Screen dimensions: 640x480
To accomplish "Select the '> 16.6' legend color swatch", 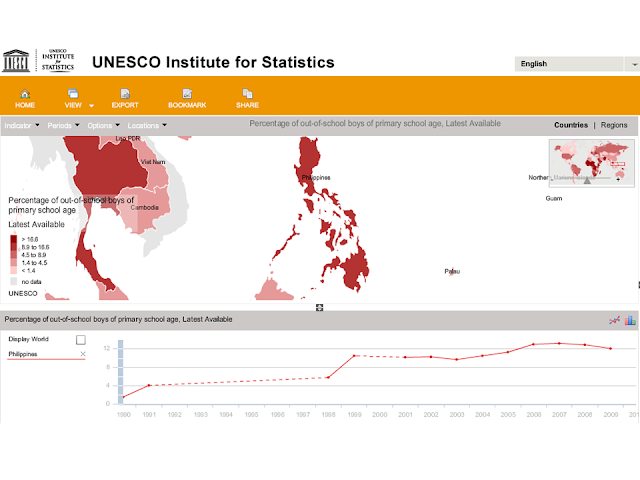I will pos(14,239).
